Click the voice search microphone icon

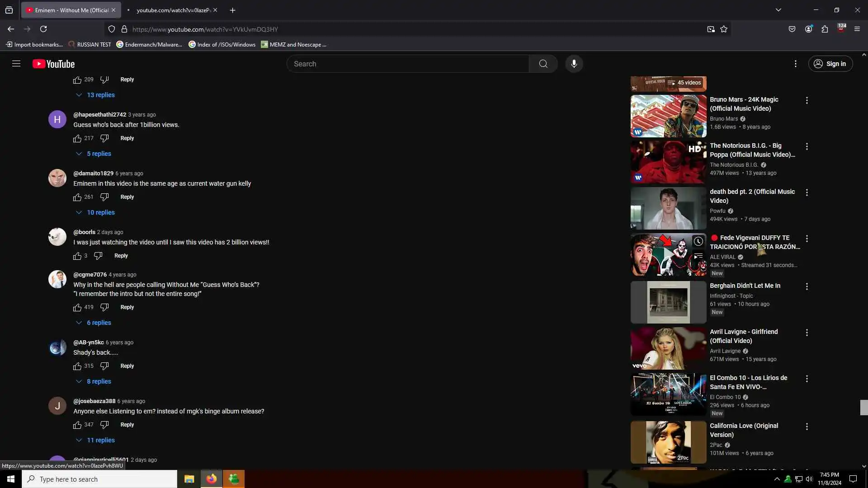(x=574, y=64)
